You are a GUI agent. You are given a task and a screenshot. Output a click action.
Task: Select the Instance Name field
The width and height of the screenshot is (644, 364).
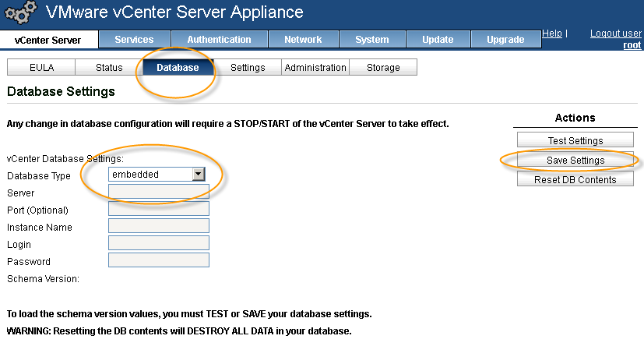(159, 226)
